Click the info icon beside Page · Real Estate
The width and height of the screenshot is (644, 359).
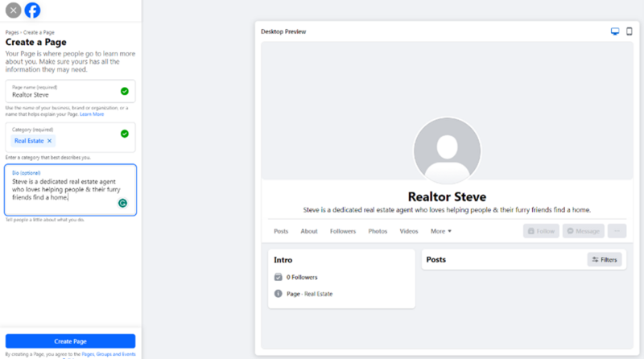coord(278,294)
